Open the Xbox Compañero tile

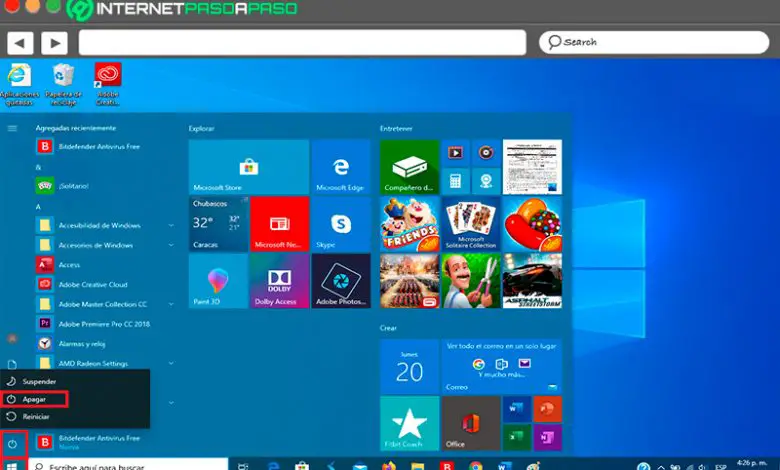409,167
